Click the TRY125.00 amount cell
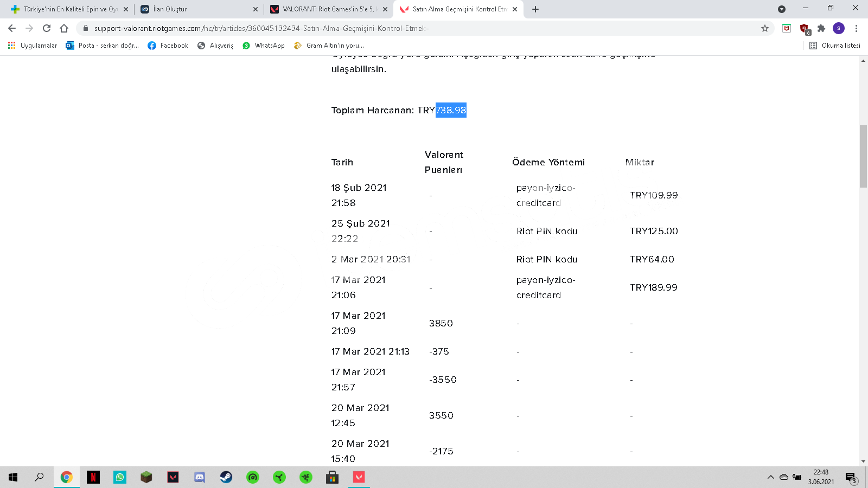 (654, 231)
